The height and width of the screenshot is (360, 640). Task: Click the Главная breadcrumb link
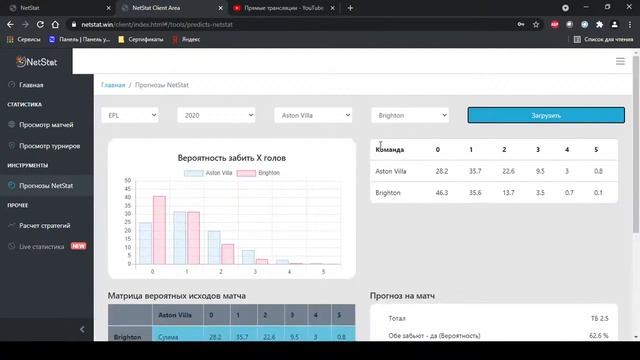113,85
